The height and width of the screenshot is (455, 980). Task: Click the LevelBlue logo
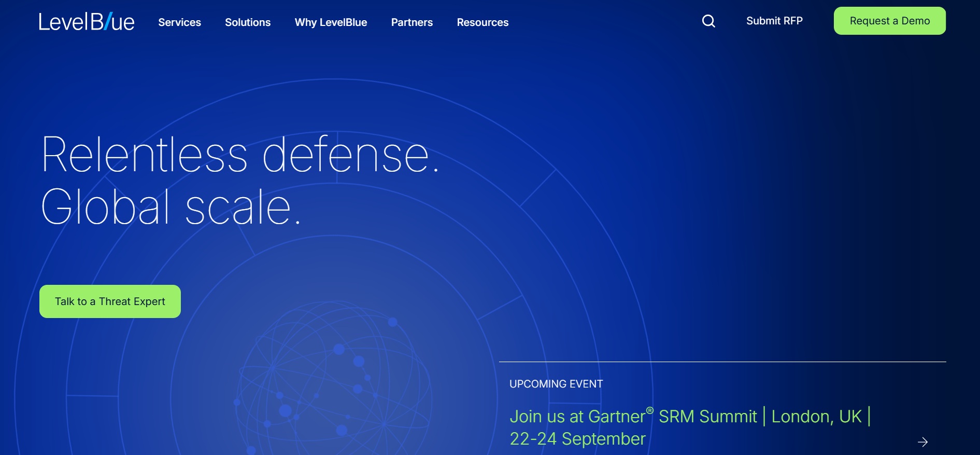[x=87, y=22]
